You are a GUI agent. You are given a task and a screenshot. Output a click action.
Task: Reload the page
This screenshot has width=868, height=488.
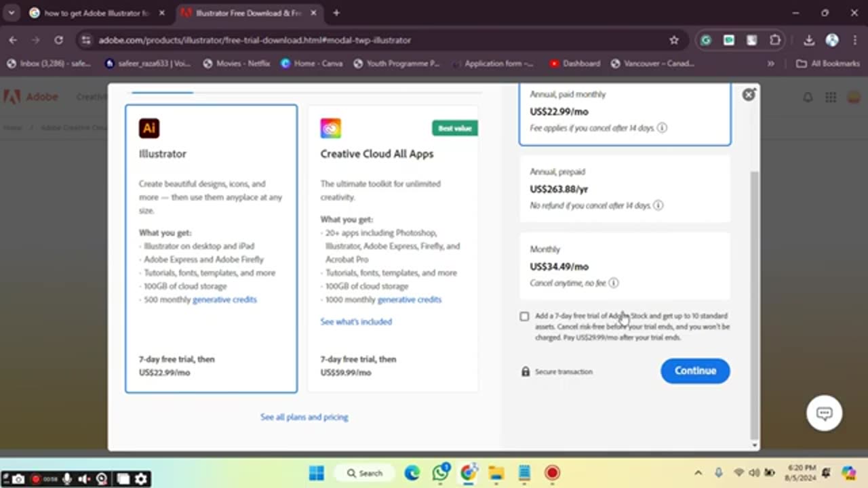click(58, 40)
